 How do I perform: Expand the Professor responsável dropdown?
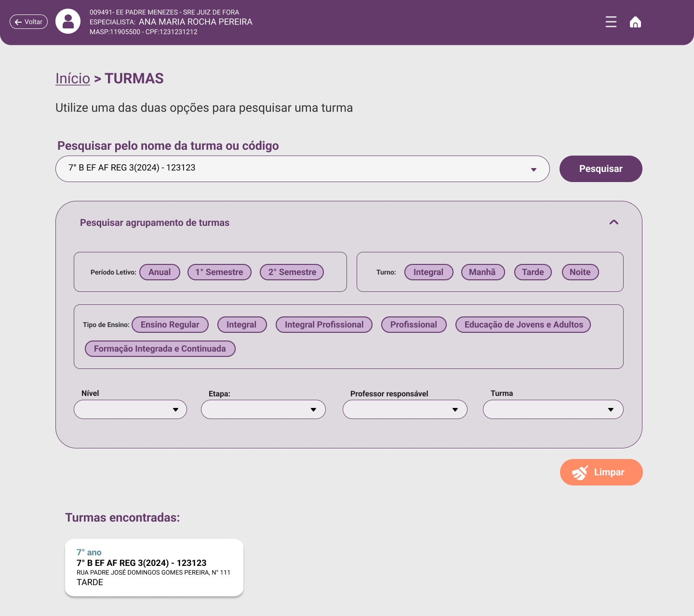(405, 409)
